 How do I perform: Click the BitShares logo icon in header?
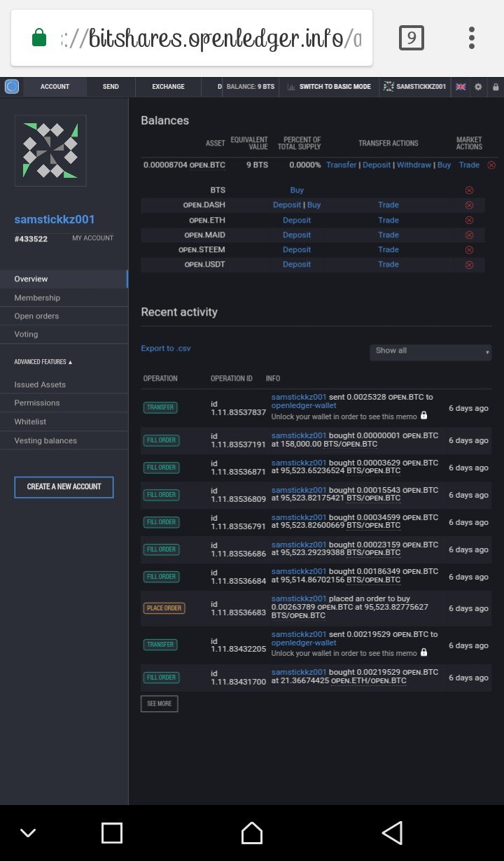[x=11, y=87]
